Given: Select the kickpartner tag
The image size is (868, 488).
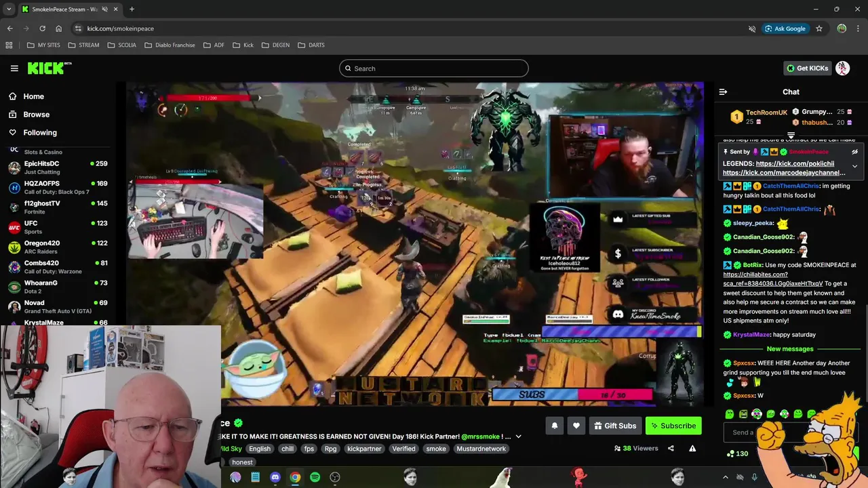Looking at the screenshot, I should [x=364, y=449].
